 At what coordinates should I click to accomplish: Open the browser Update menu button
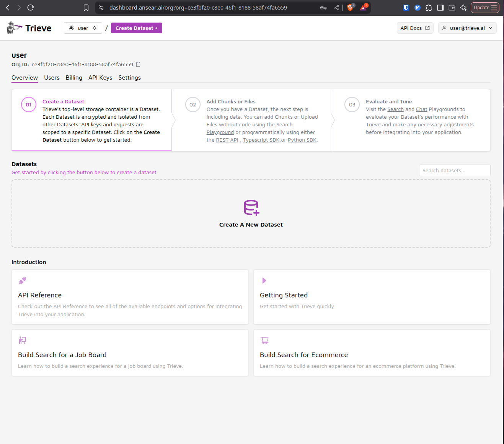(x=485, y=8)
